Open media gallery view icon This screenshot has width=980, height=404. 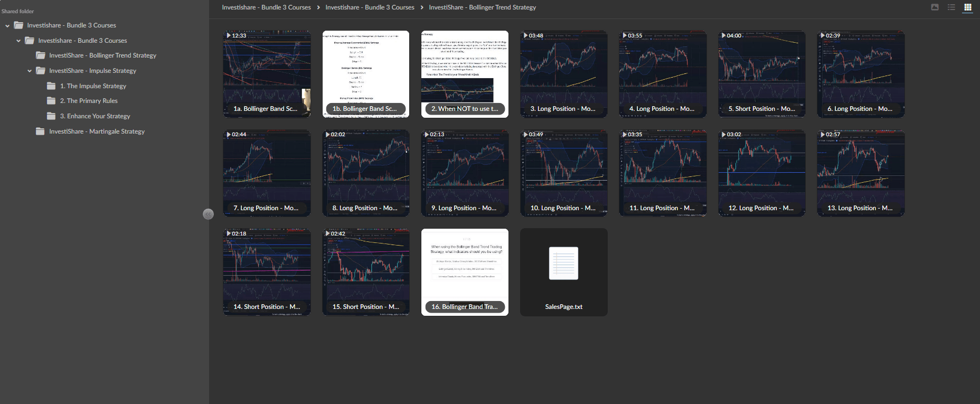tap(935, 7)
